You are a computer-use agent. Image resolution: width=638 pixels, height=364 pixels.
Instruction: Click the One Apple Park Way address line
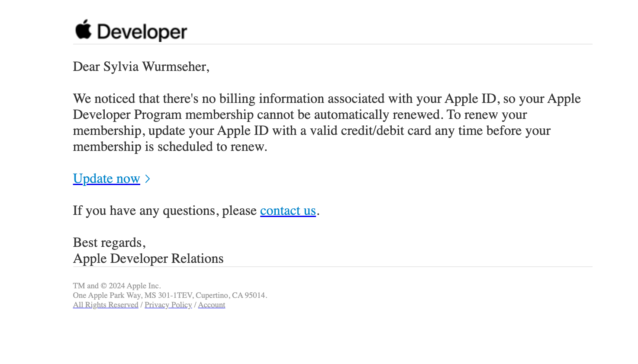[x=170, y=295]
